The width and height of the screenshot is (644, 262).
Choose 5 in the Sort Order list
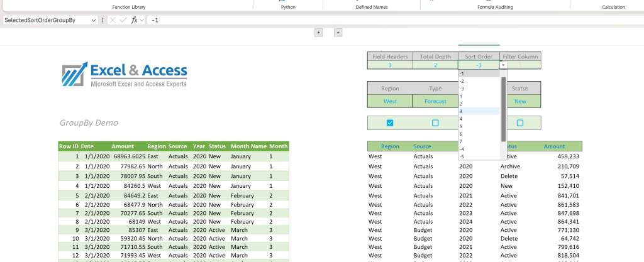(479, 126)
